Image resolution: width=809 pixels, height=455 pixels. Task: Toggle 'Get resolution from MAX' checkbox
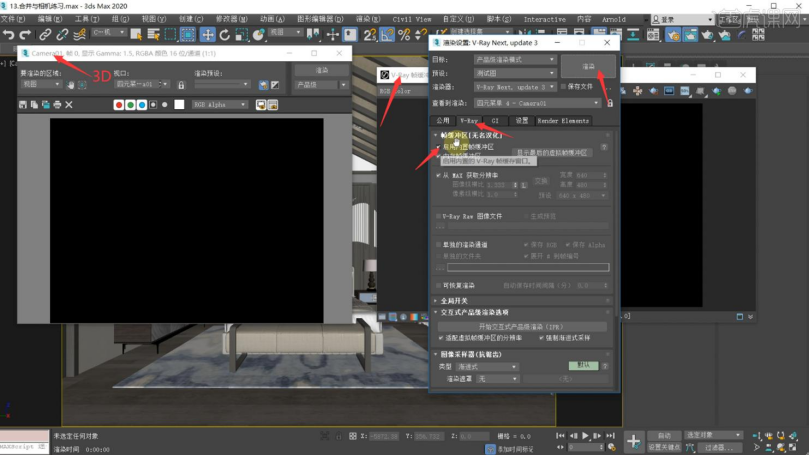[439, 175]
